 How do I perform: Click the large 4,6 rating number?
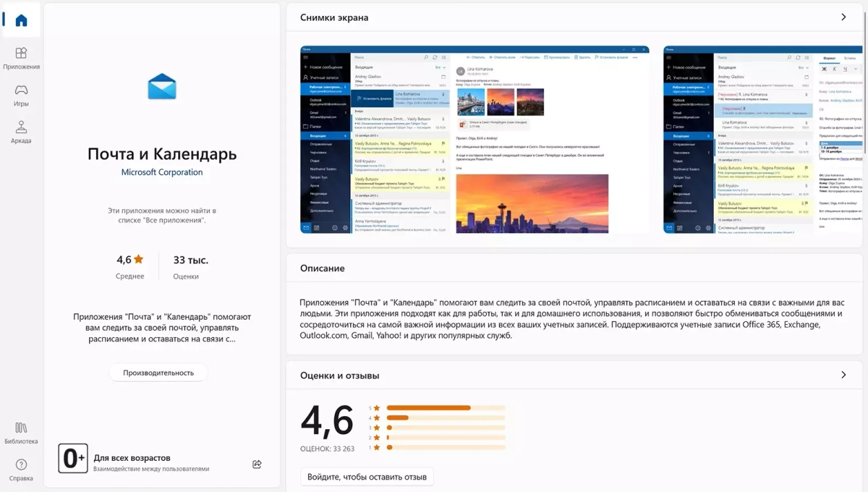tap(327, 420)
